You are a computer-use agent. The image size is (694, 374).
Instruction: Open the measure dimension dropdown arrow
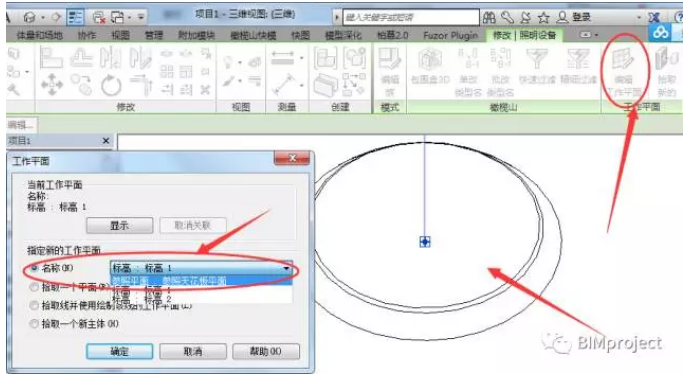(x=301, y=58)
